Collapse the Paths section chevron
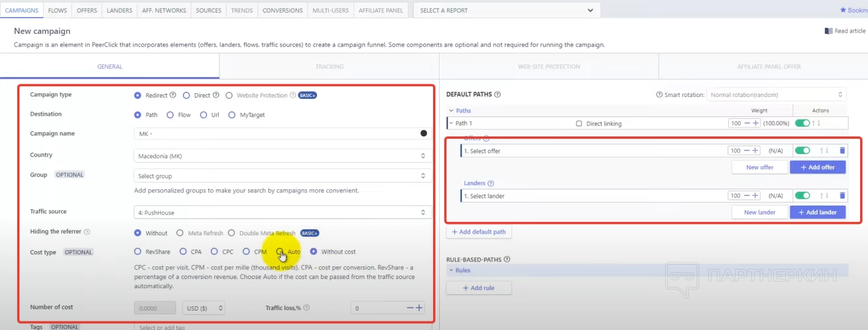This screenshot has width=868, height=330. click(x=451, y=110)
